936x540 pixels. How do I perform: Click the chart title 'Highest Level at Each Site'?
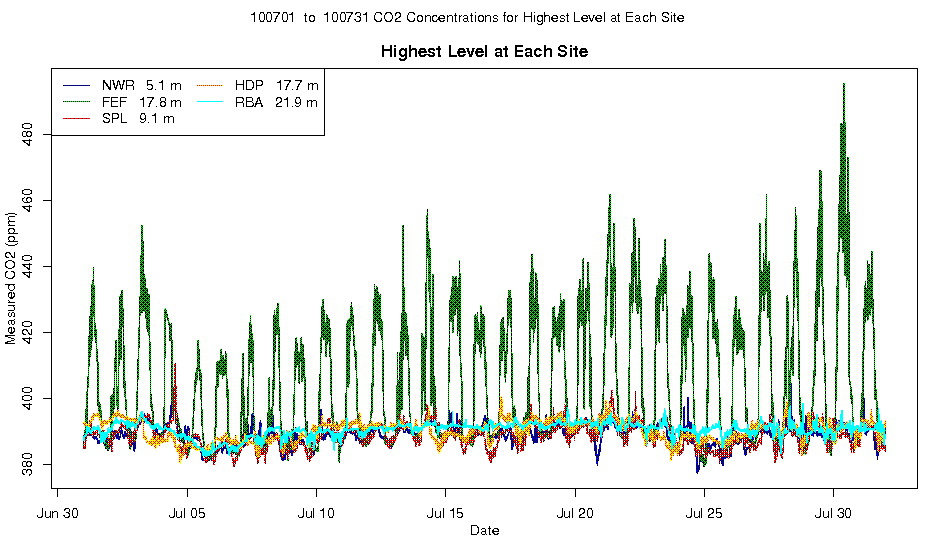[x=484, y=52]
